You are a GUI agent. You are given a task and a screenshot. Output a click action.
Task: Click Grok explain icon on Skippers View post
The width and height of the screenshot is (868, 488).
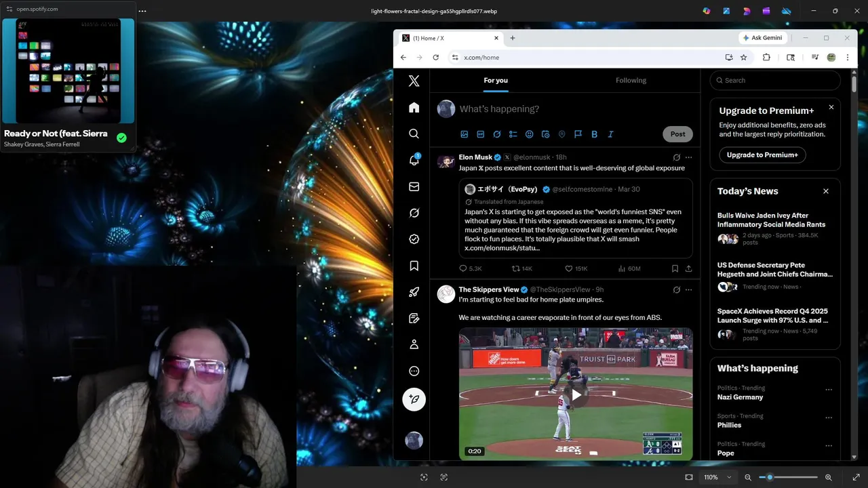(x=676, y=289)
